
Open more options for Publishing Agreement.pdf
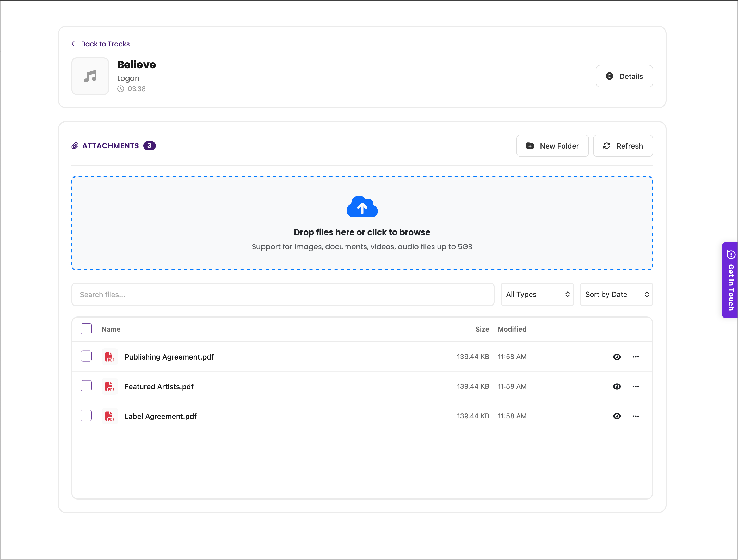click(636, 357)
